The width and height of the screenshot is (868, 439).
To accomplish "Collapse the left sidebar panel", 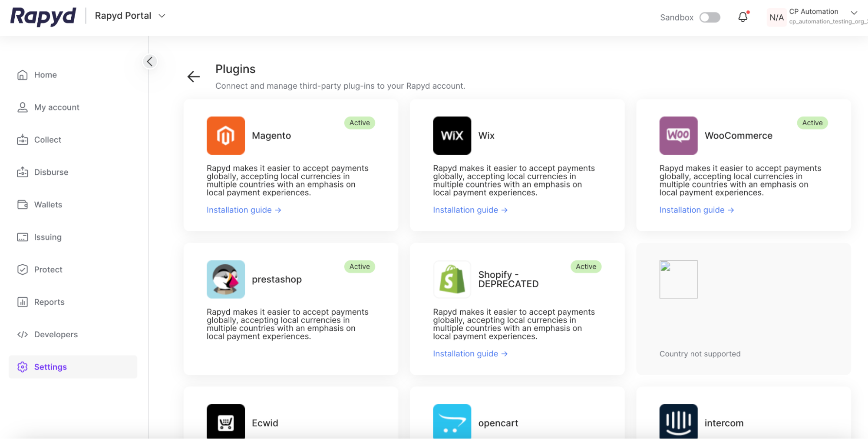I will (x=150, y=62).
